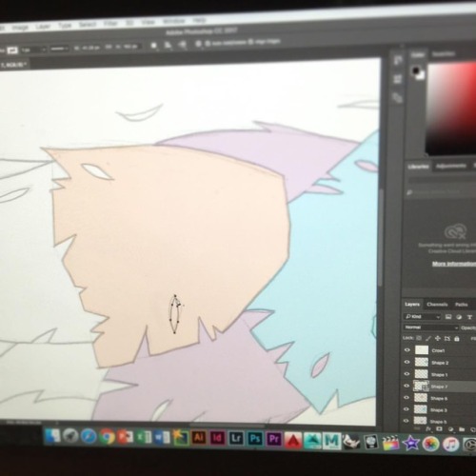Open Finder from the dock
Image resolution: width=476 pixels, height=476 pixels.
[52, 435]
